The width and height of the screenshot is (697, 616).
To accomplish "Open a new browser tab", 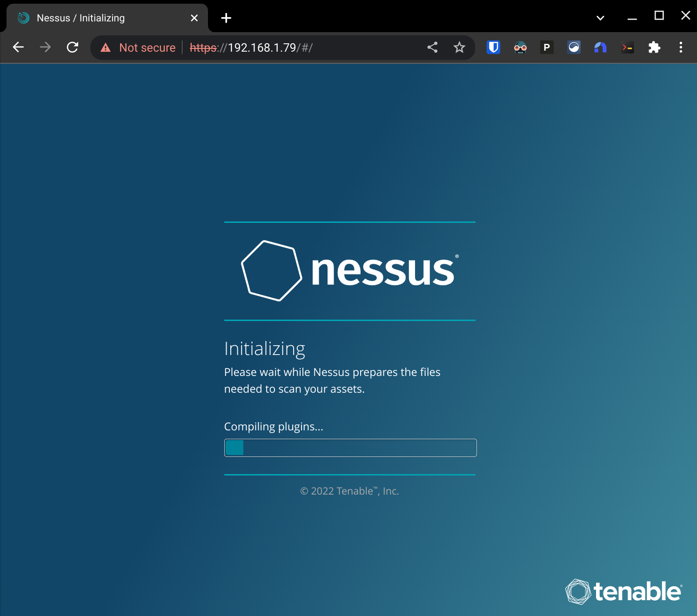I will [226, 18].
